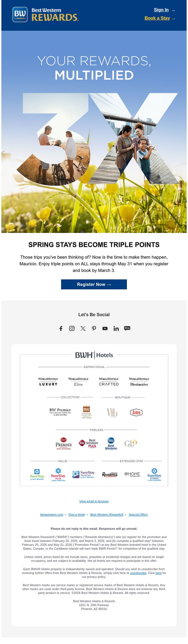
Task: Open the YouTube social icon
Action: [x=105, y=329]
